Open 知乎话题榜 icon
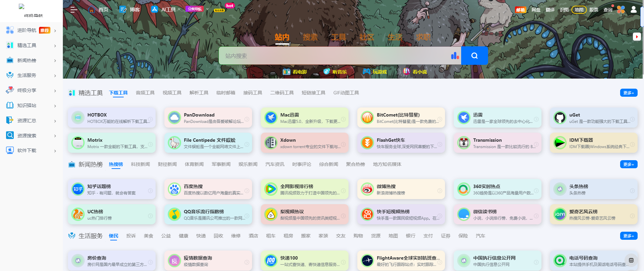The image size is (644, 271). (78, 189)
